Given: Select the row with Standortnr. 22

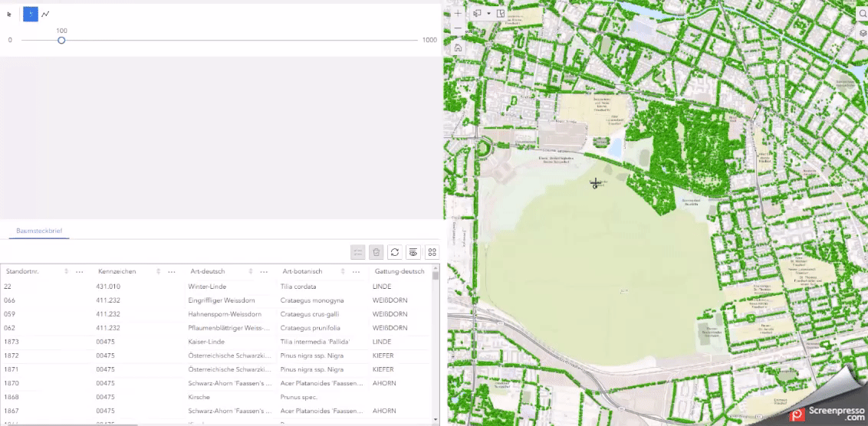Looking at the screenshot, I should coord(216,287).
